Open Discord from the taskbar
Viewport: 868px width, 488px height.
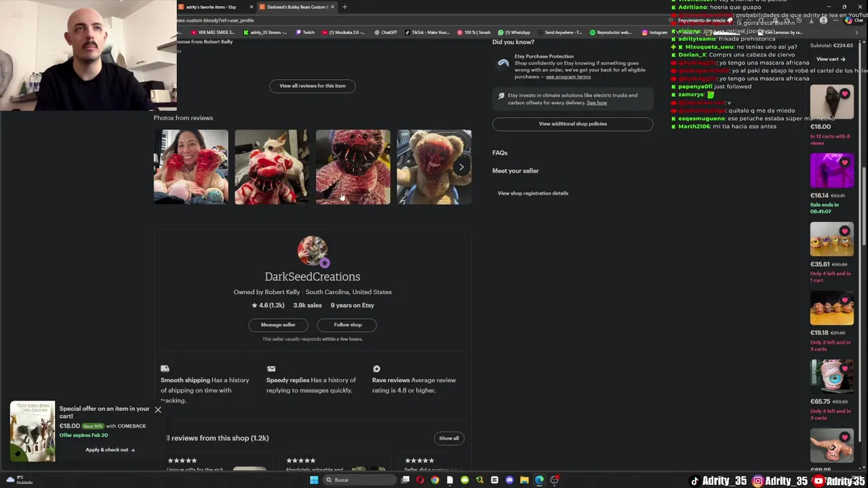tap(509, 480)
